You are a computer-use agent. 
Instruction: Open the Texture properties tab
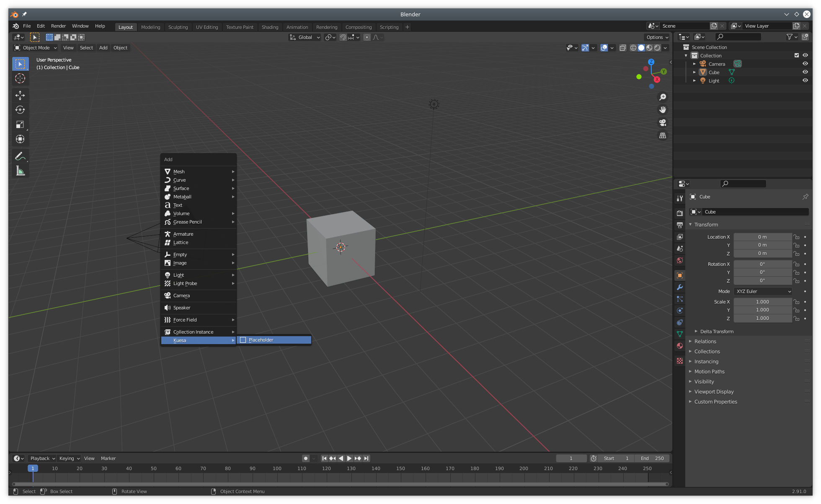coord(680,361)
